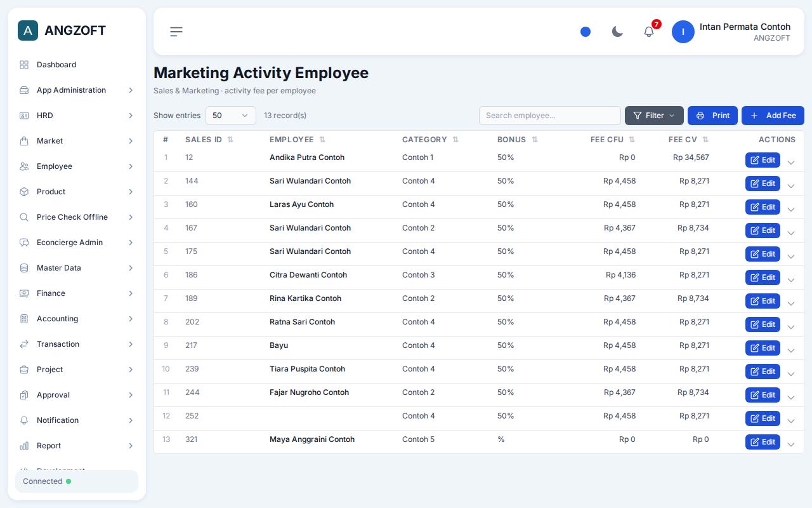Edit the Maya Anggraini Contoh row

coord(763,442)
